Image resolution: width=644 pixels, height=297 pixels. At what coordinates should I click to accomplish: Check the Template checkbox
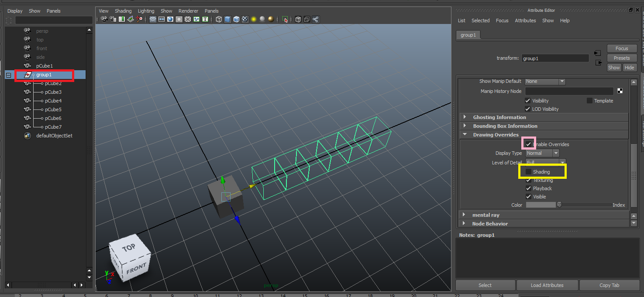(x=589, y=101)
